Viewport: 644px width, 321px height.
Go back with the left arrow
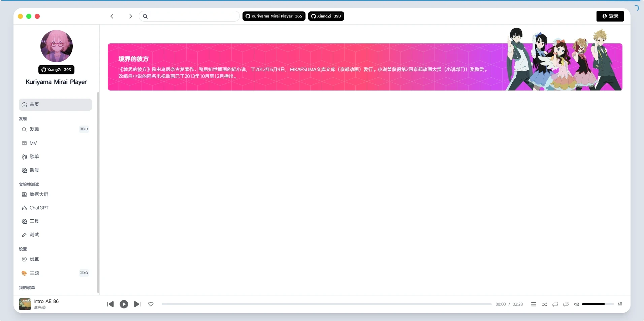coord(112,16)
